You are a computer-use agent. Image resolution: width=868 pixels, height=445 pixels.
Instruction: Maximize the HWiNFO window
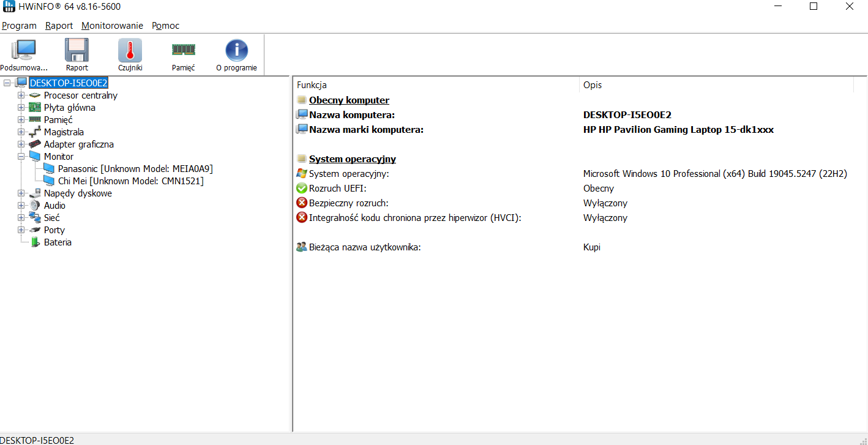tap(814, 7)
